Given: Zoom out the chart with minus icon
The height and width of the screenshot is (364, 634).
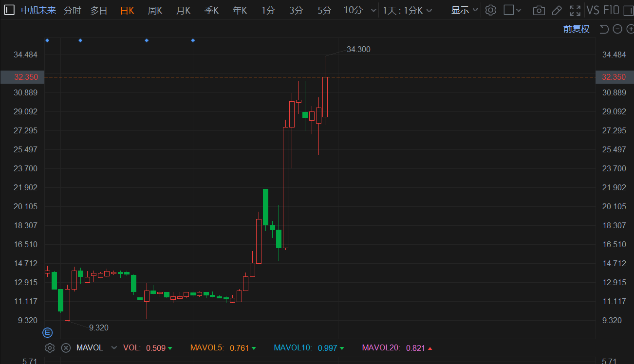Looking at the screenshot, I should [617, 29].
